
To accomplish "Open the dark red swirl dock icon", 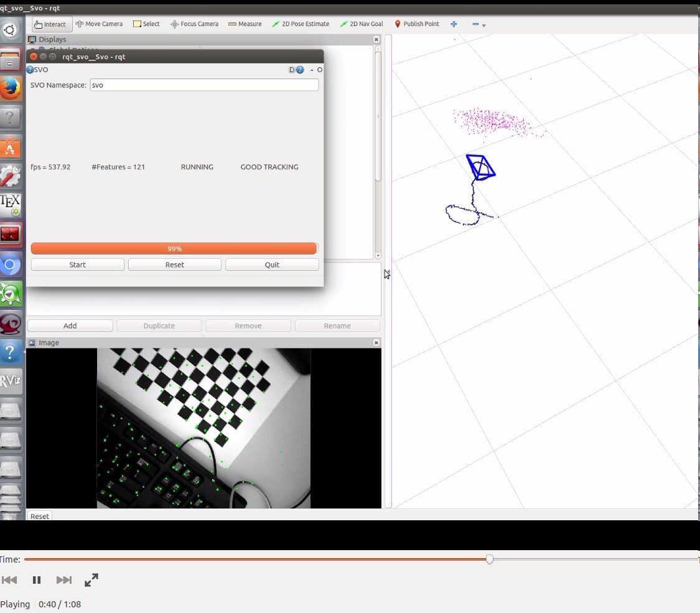I will pos(10,324).
